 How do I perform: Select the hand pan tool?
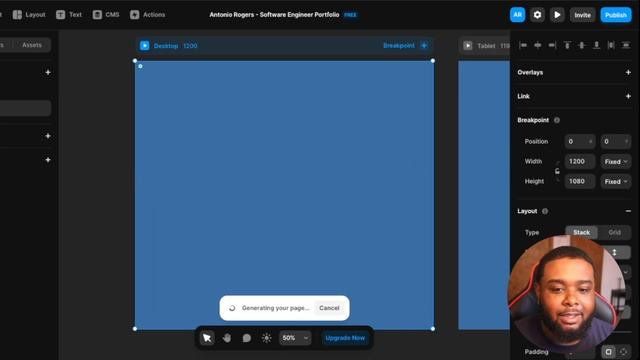(227, 338)
